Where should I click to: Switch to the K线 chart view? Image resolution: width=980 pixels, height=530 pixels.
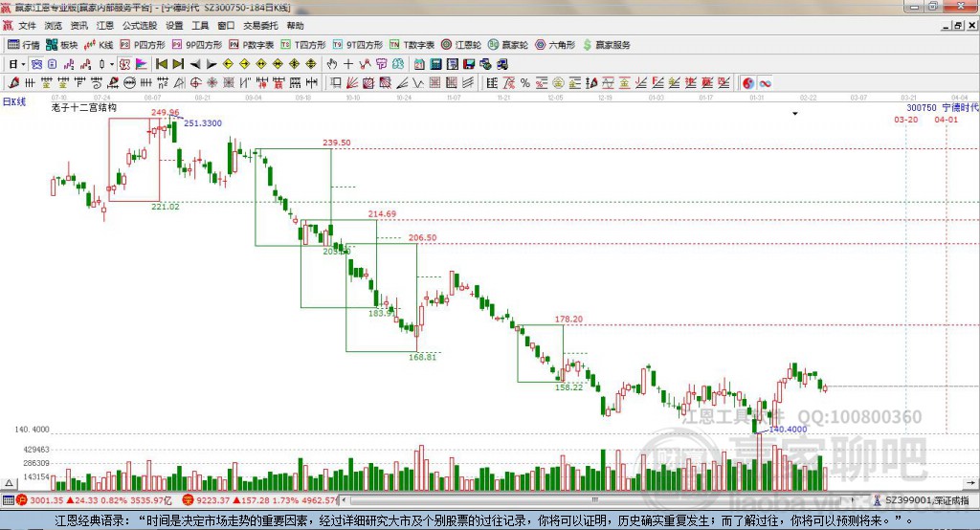(x=99, y=45)
